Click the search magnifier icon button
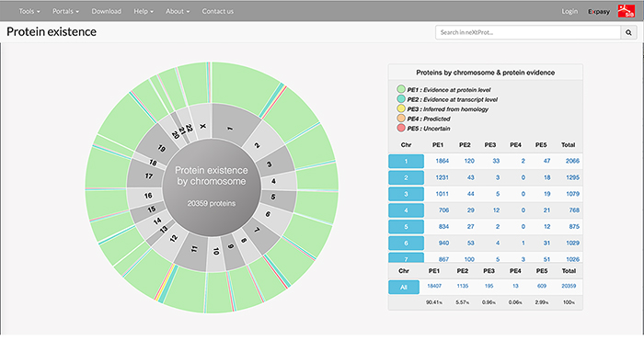The image size is (644, 340). [628, 32]
